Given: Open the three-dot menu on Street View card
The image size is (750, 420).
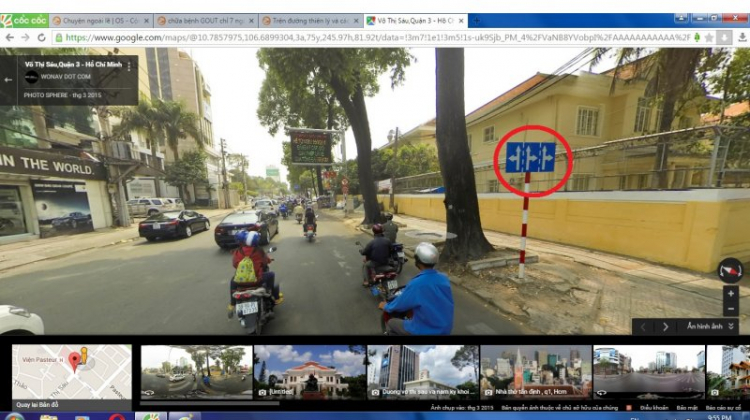Looking at the screenshot, I should click(x=129, y=66).
